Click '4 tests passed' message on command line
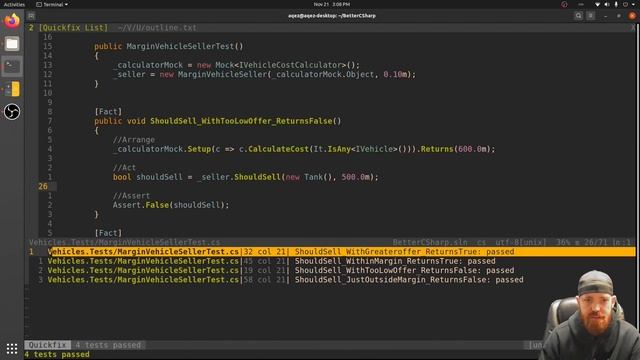This screenshot has width=640, height=360. (x=57, y=354)
